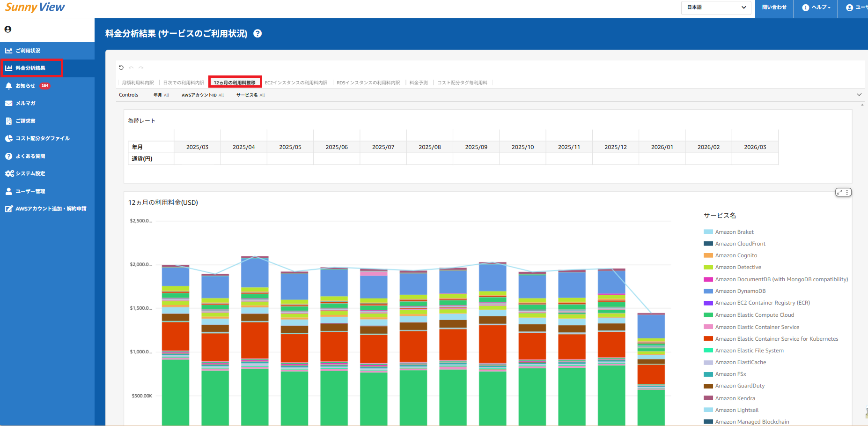868x426 pixels.
Task: Open the chart's three-dot options menu
Action: pyautogui.click(x=847, y=192)
